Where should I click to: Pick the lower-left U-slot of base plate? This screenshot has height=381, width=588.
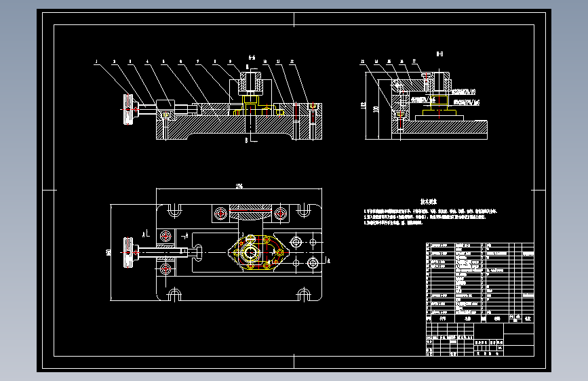(x=174, y=294)
